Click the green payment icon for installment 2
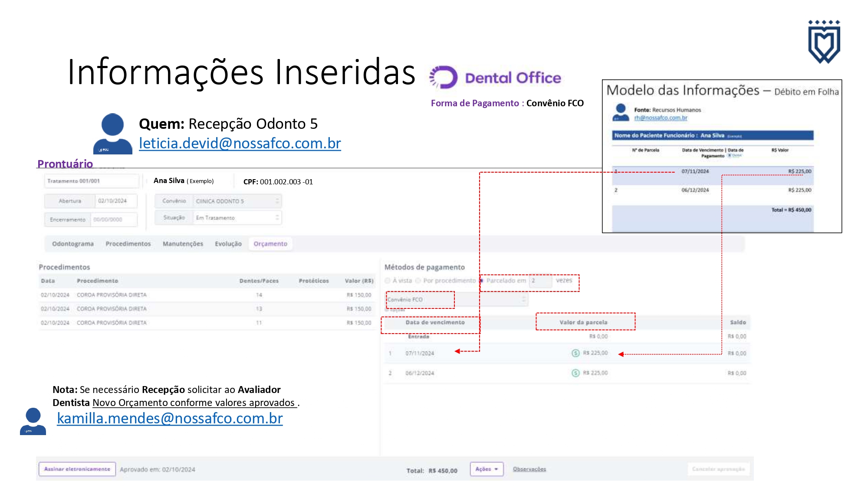This screenshot has height=488, width=868. coord(575,373)
